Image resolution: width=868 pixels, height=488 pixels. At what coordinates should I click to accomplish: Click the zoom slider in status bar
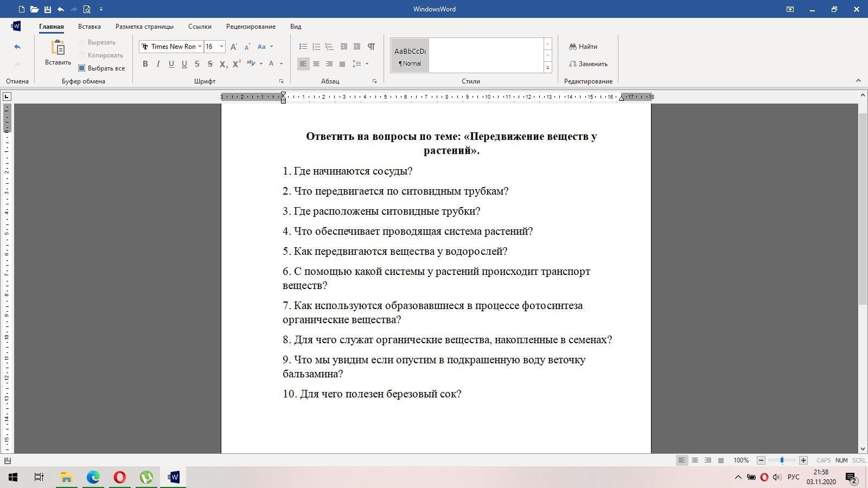pyautogui.click(x=782, y=460)
